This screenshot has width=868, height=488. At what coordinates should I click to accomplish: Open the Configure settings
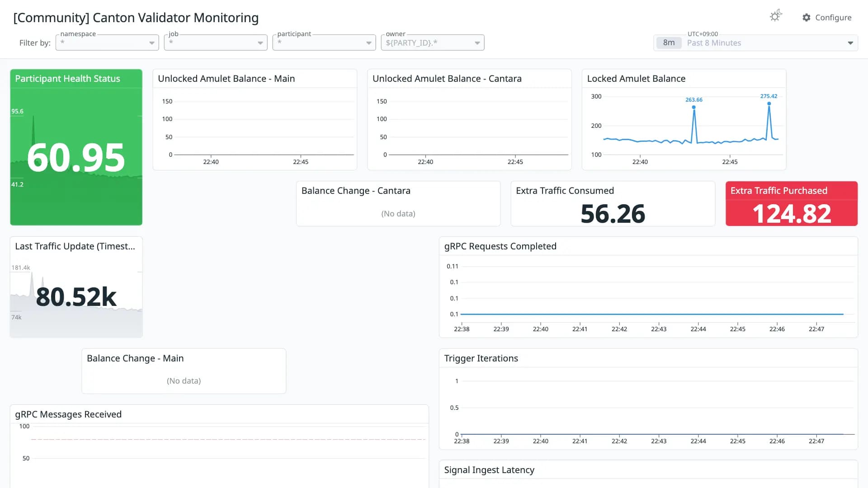827,18
